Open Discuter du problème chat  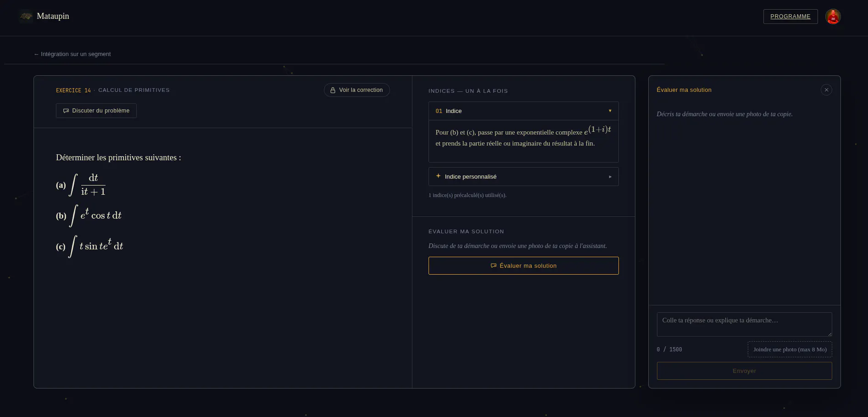[x=96, y=111]
